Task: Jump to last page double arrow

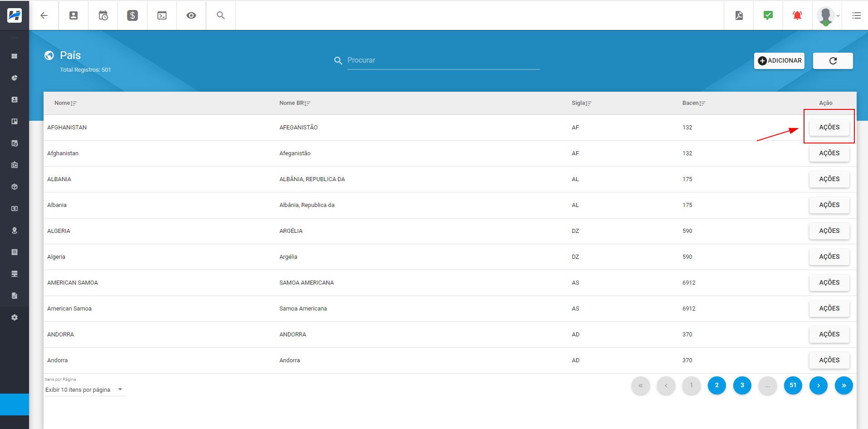Action: 844,385
